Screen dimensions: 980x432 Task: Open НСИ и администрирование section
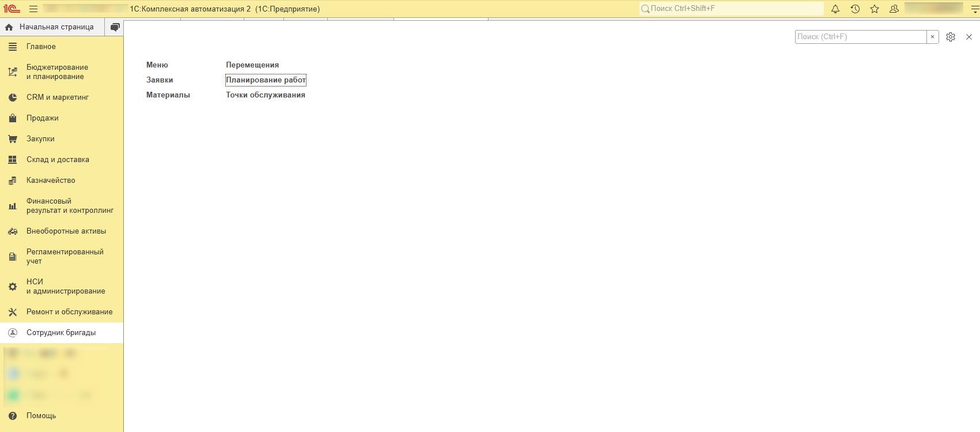[x=62, y=287]
